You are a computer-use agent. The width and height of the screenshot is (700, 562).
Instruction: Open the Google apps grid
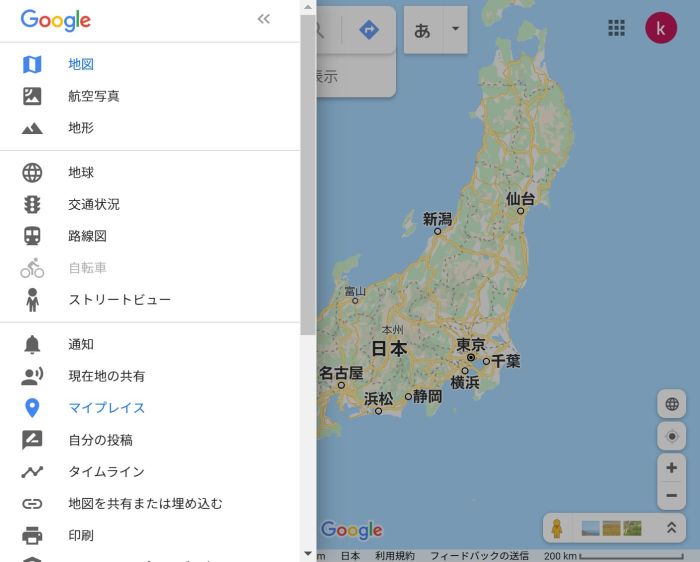617,28
